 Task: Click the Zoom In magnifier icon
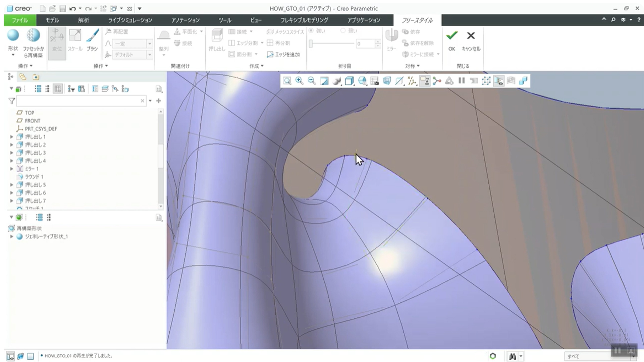point(299,81)
